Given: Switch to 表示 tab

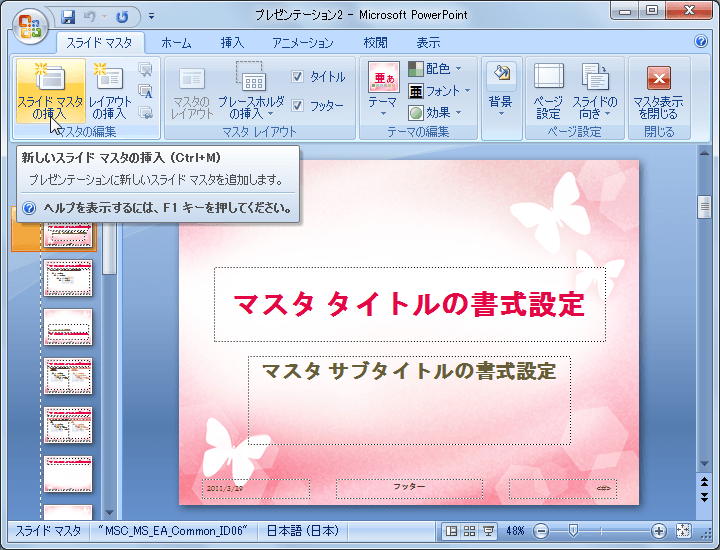Looking at the screenshot, I should [x=428, y=43].
